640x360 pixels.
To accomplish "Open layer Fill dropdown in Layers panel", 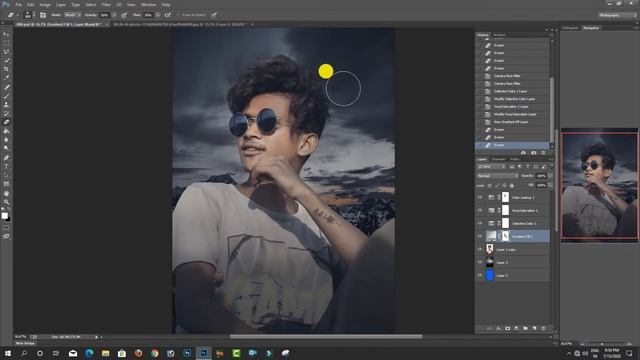I will tap(550, 185).
